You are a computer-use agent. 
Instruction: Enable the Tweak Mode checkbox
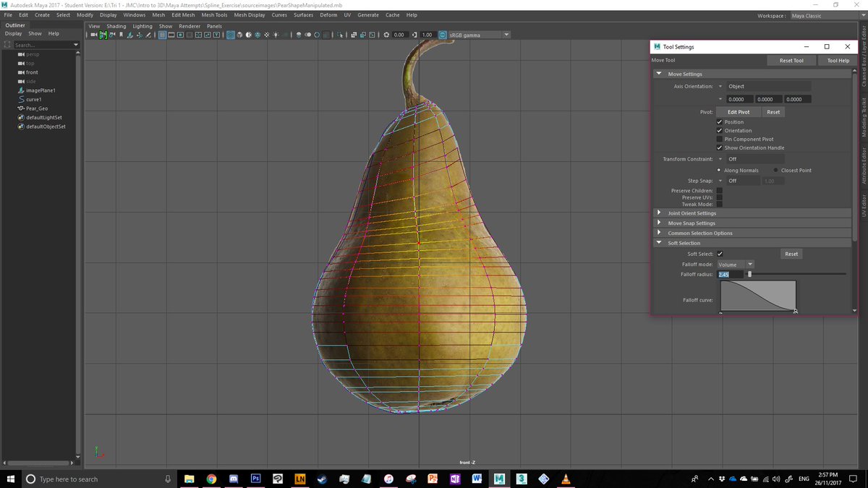(720, 205)
